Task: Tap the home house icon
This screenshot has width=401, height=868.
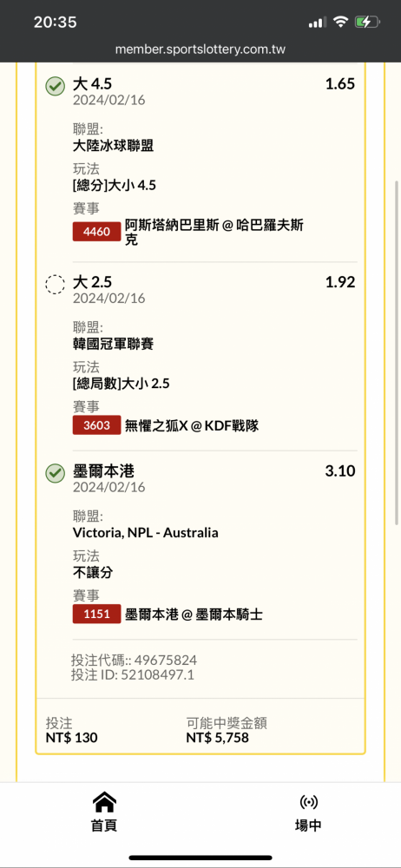Action: (x=104, y=801)
